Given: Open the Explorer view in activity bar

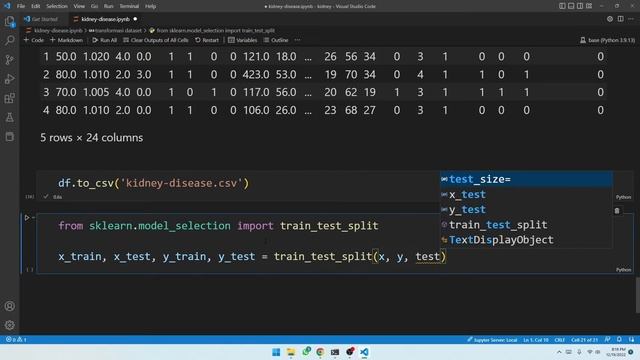Looking at the screenshot, I should click(9, 21).
